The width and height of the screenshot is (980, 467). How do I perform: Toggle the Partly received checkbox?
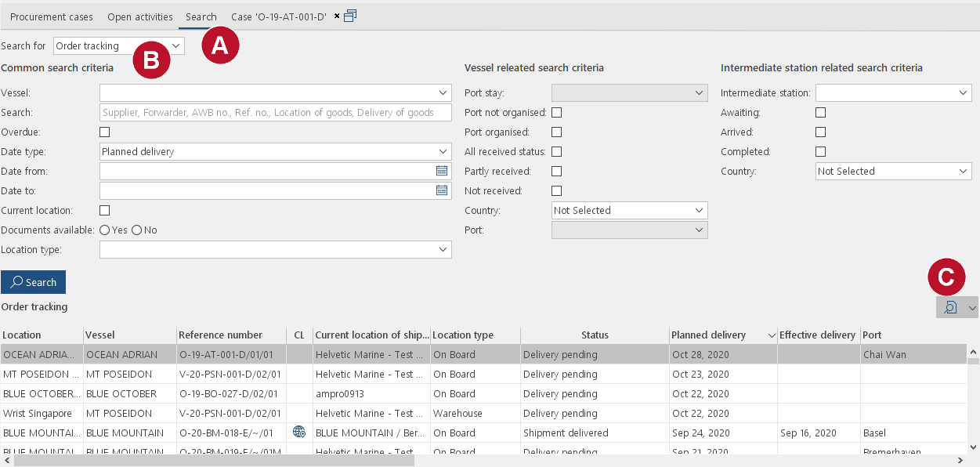tap(557, 172)
